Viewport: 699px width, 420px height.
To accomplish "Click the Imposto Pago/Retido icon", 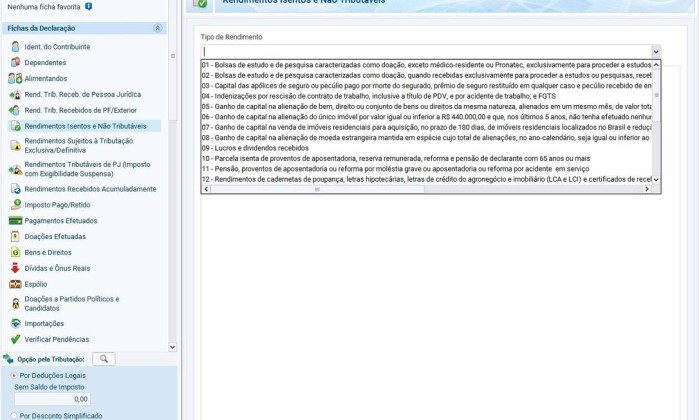I will pyautogui.click(x=15, y=204).
